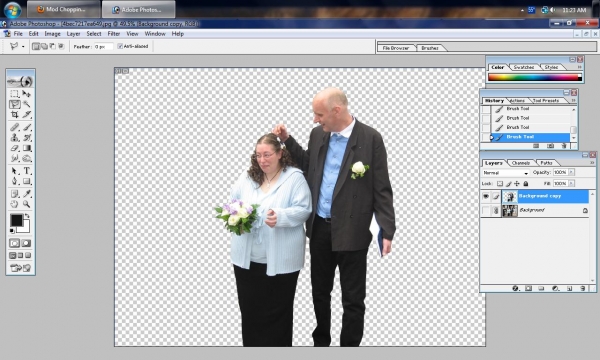Viewport: 600px width, 360px height.
Task: Switch to the Actions tab
Action: tap(517, 101)
